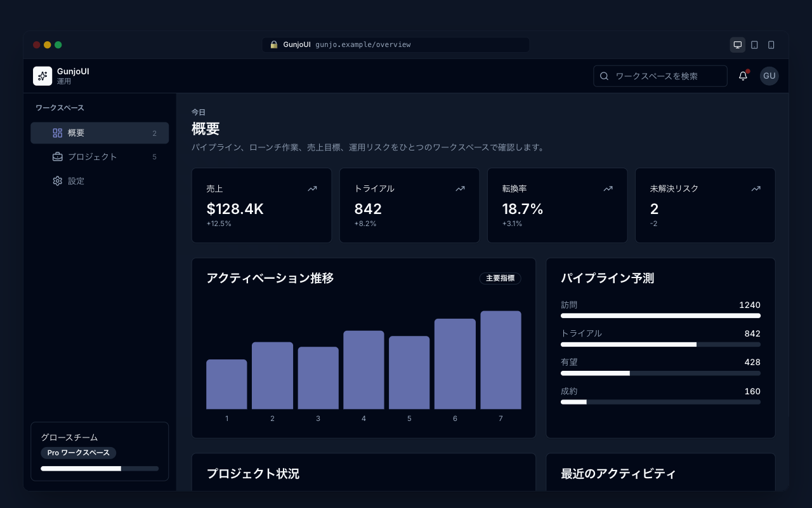The image size is (812, 508).
Task: Click the GunjoUI sparkle logo icon
Action: (43, 76)
